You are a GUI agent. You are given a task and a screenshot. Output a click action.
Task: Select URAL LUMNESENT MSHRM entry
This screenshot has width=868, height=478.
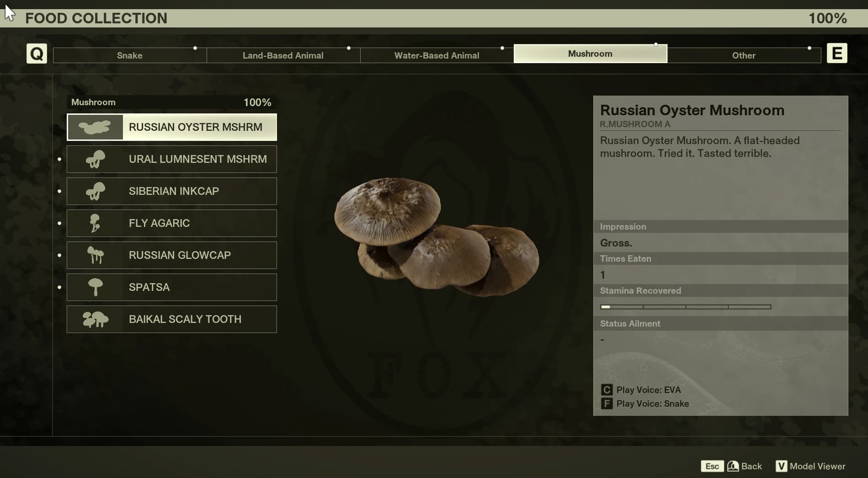click(x=172, y=159)
